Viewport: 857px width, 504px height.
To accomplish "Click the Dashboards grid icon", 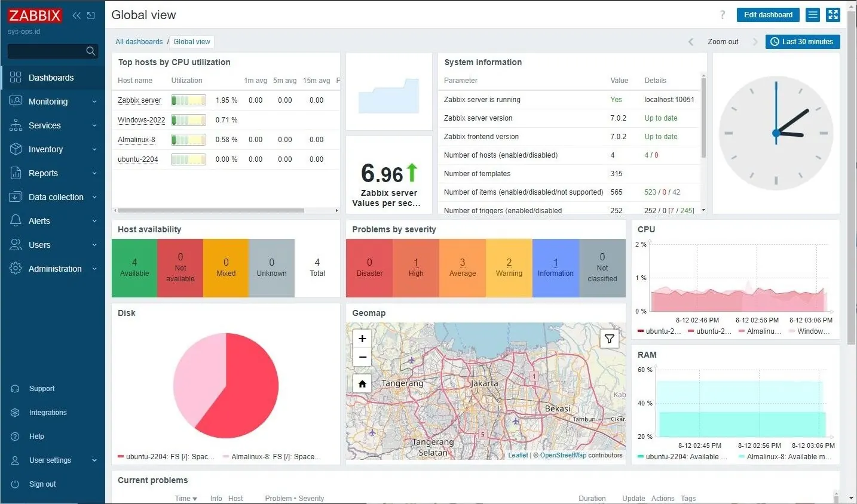I will coord(16,77).
